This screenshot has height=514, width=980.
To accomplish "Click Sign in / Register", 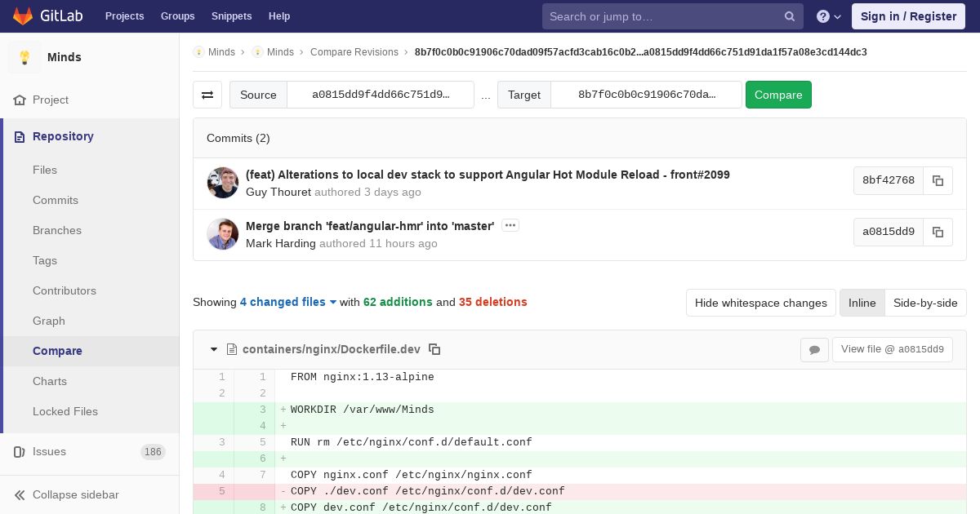I will (908, 16).
